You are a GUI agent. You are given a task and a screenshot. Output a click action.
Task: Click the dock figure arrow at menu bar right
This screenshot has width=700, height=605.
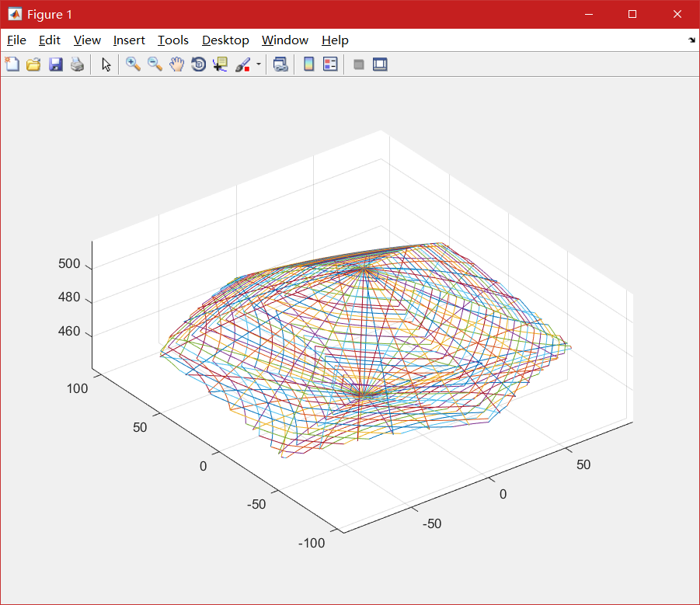tap(691, 40)
